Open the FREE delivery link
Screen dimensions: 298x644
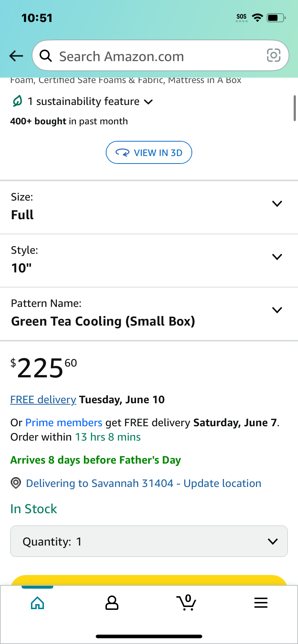click(43, 400)
